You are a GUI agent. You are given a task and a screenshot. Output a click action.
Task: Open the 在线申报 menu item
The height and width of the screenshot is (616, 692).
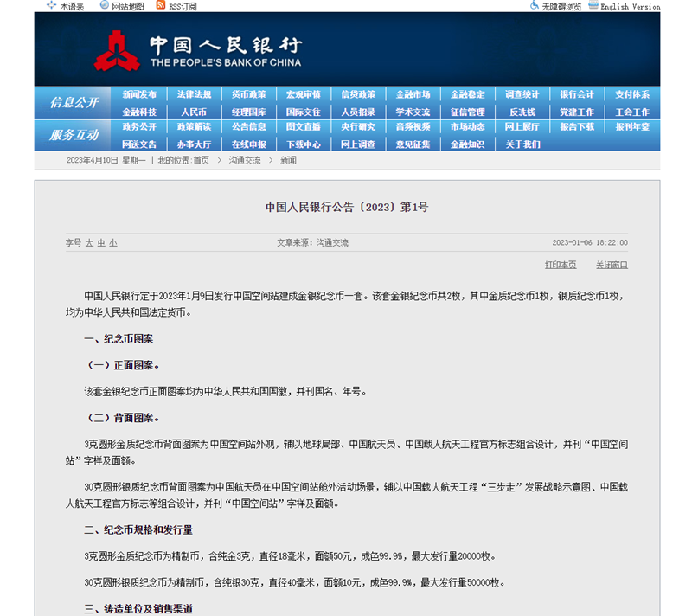click(248, 144)
